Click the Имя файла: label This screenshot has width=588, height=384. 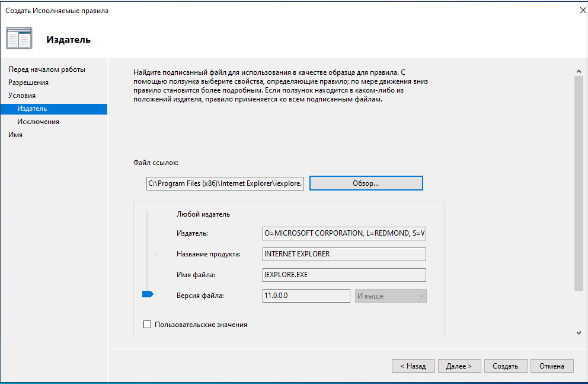[196, 275]
